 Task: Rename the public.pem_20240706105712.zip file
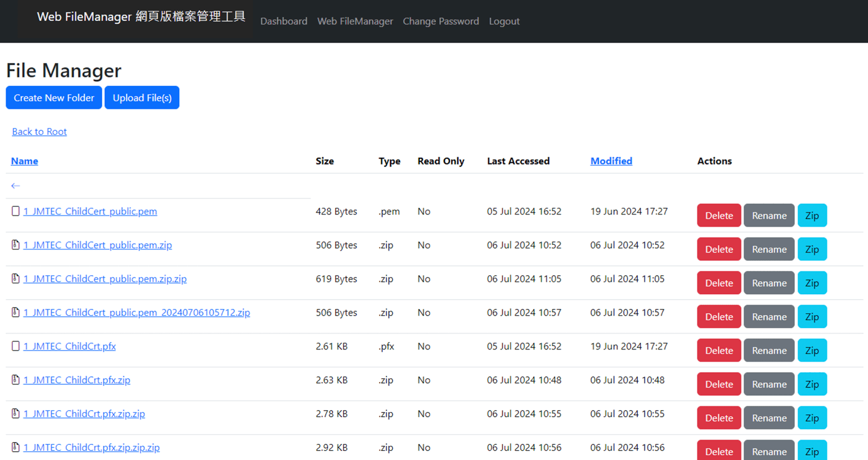click(x=769, y=317)
